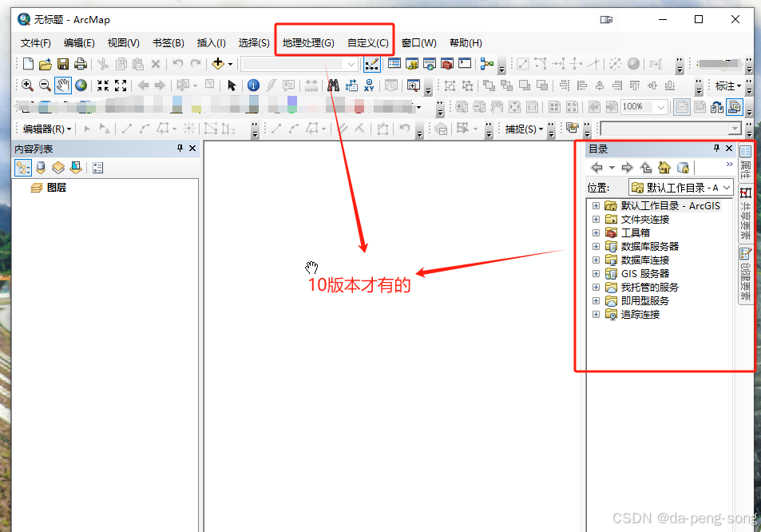Open the 视图(V) menu

click(x=123, y=42)
